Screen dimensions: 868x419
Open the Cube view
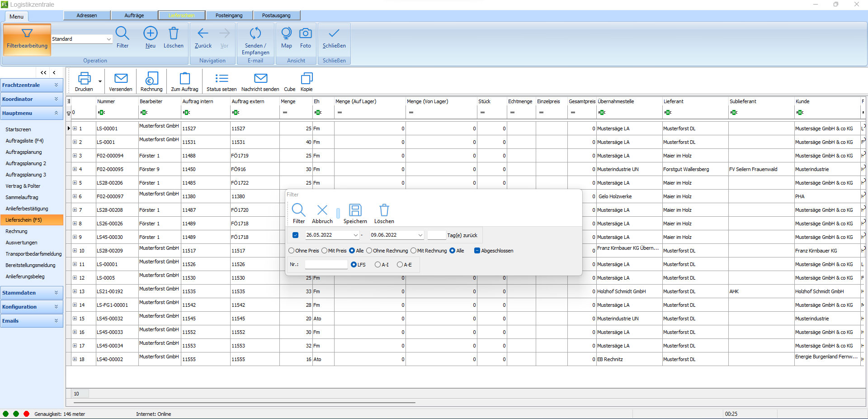coord(290,81)
